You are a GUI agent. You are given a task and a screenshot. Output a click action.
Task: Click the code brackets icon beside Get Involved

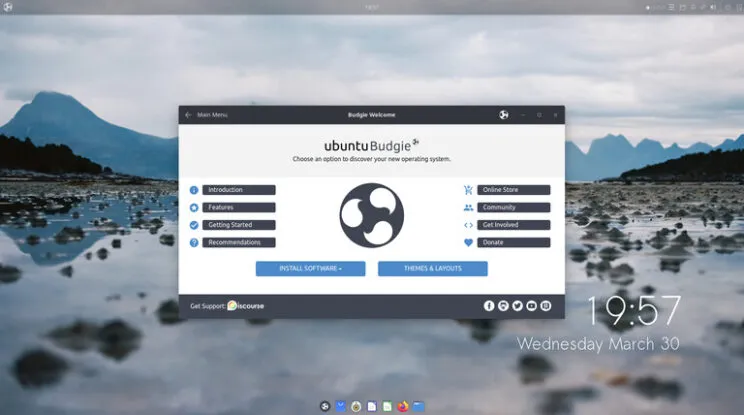tap(468, 225)
